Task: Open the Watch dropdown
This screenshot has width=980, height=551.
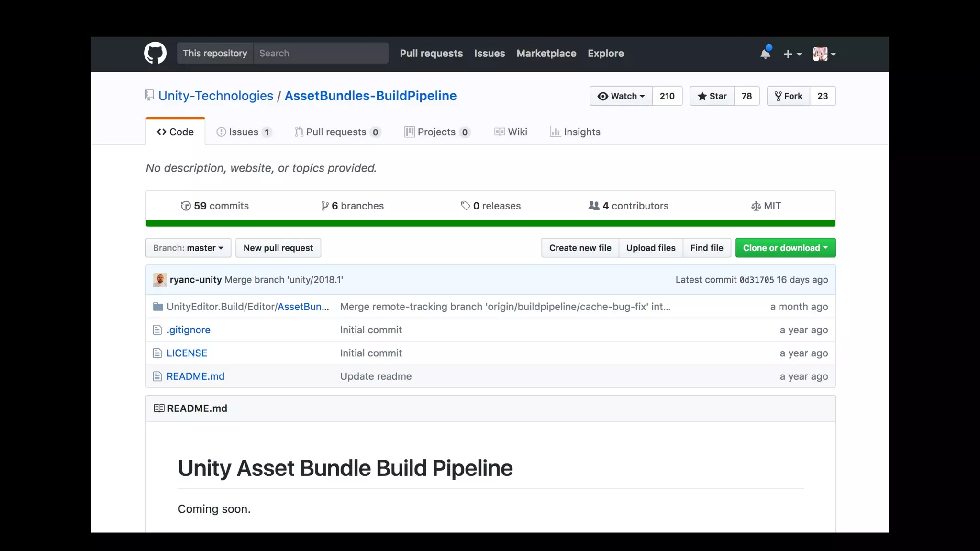Action: 621,96
